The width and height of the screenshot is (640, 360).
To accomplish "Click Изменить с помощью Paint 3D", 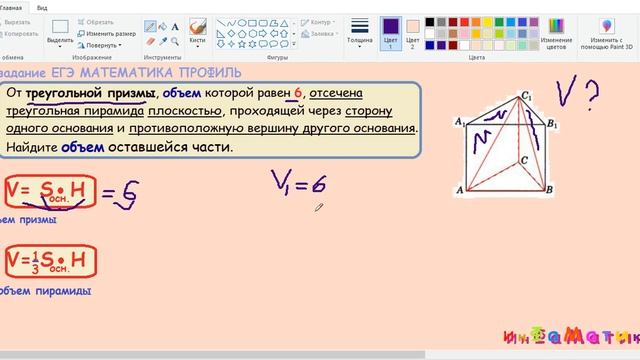I will click(607, 33).
